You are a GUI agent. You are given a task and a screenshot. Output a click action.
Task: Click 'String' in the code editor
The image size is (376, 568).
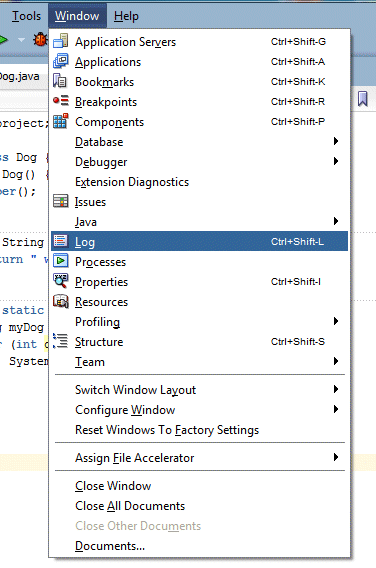click(x=23, y=242)
